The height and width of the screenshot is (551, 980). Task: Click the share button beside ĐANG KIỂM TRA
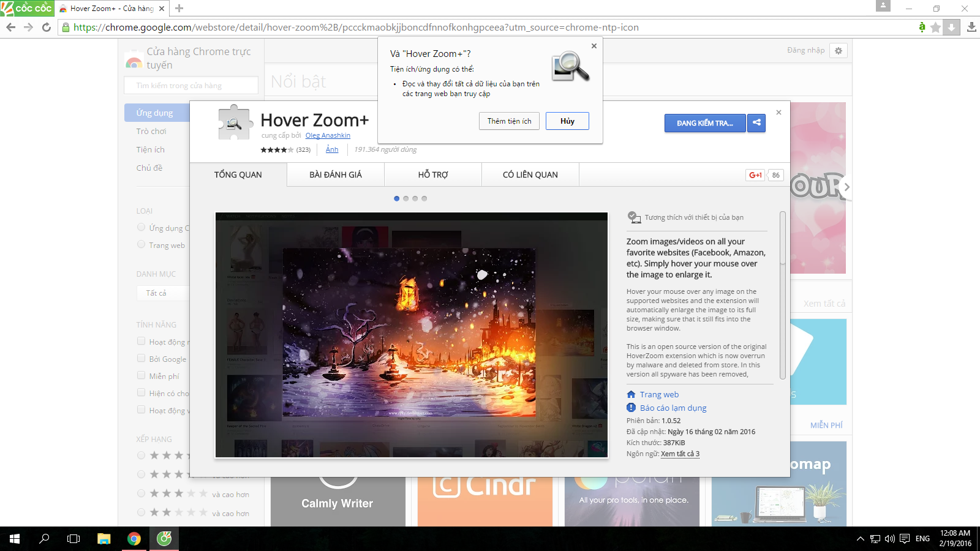coord(756,122)
